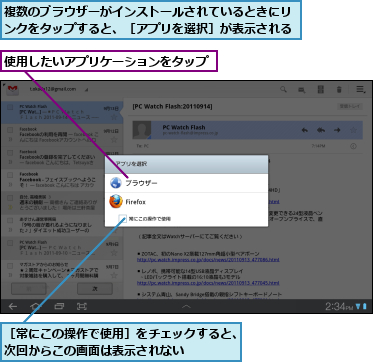
Task: Tap the archive cabinet icon
Action: coord(320,89)
